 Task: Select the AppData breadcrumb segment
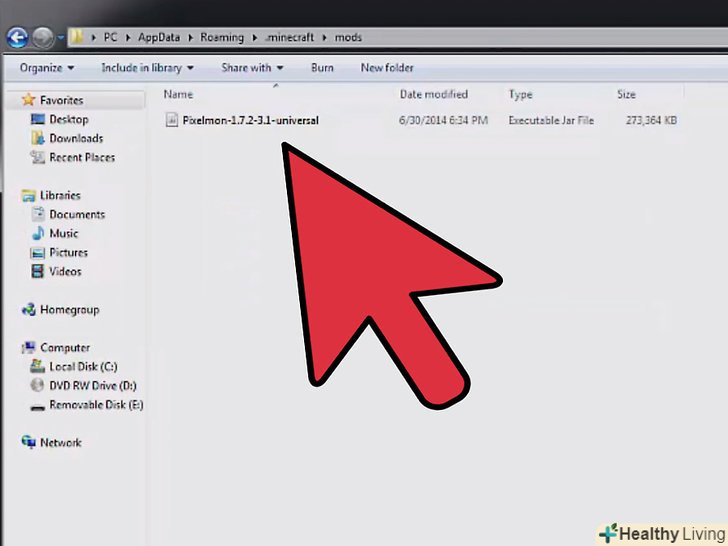coord(159,37)
